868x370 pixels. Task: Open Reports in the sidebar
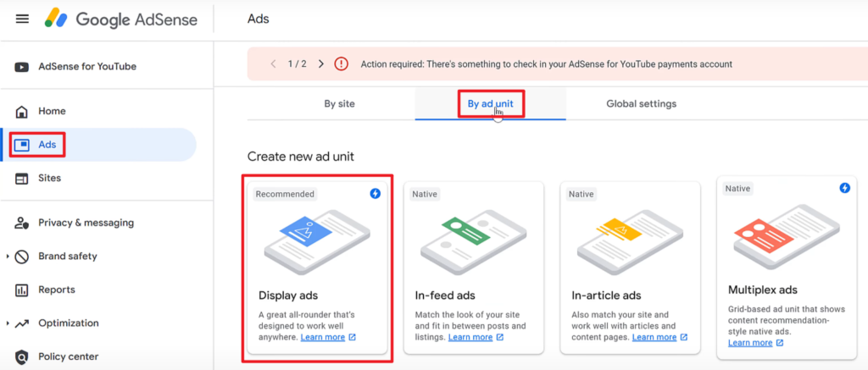57,290
